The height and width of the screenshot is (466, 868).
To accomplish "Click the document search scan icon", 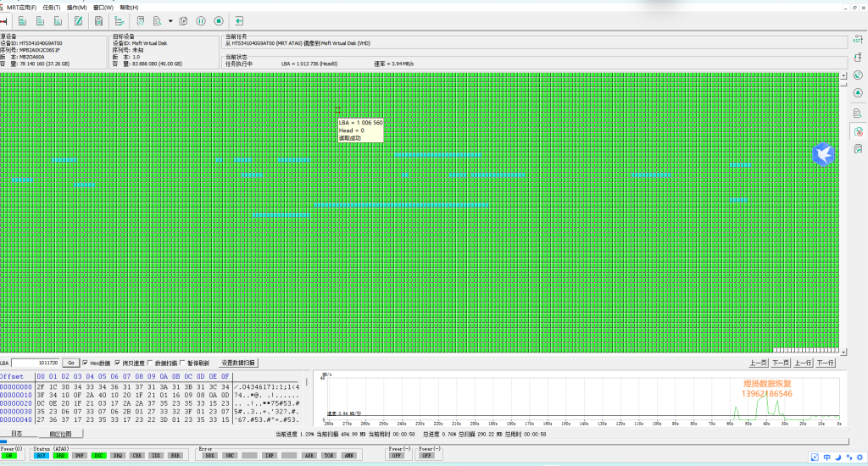I will [140, 21].
